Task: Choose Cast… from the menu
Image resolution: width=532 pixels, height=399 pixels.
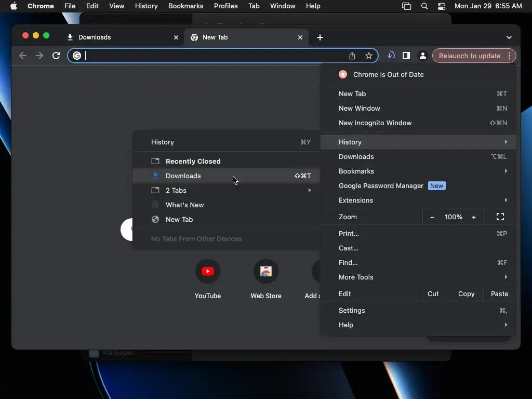Action: [x=418, y=248]
